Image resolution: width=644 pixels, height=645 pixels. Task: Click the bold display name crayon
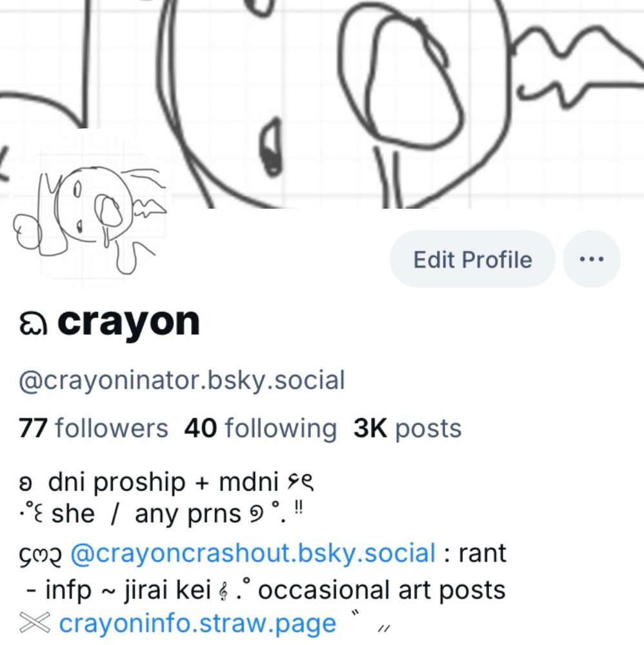point(128,322)
